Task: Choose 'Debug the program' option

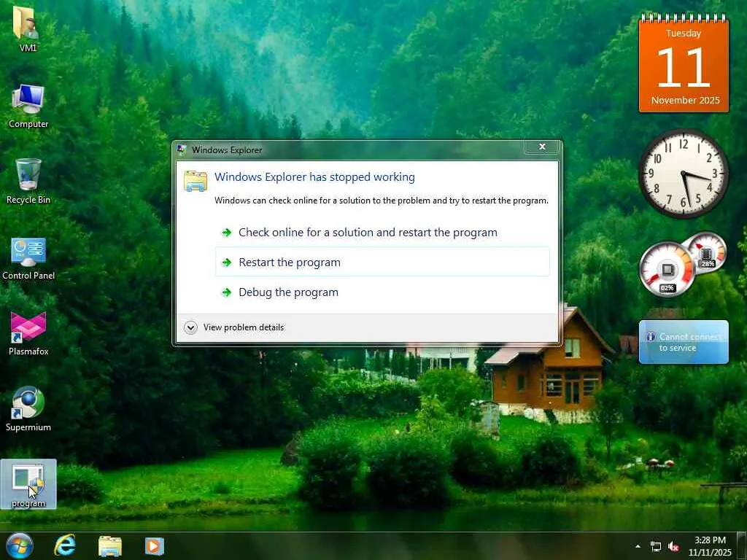Action: (382, 292)
